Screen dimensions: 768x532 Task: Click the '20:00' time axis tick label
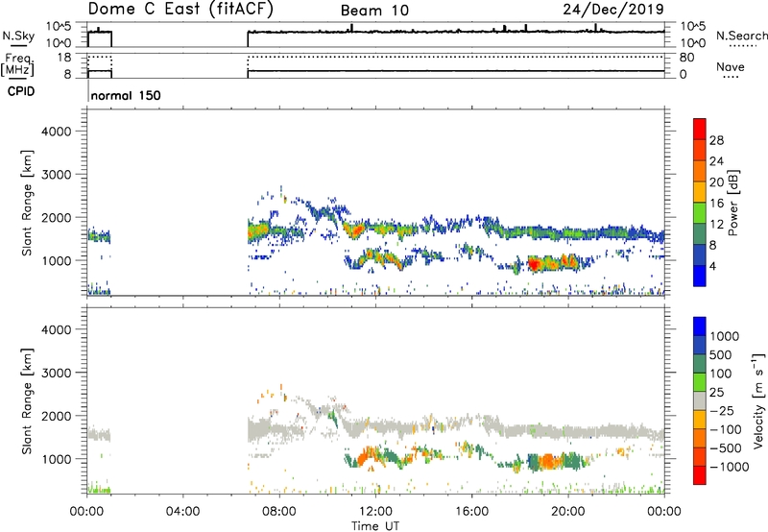point(567,512)
